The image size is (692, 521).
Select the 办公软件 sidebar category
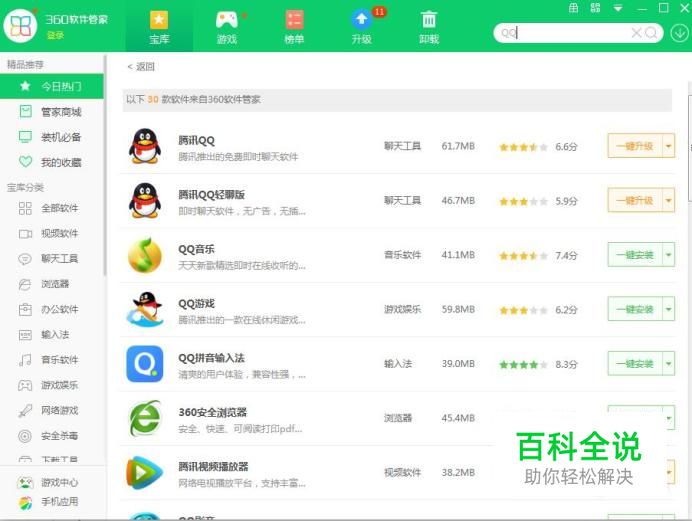pos(52,309)
